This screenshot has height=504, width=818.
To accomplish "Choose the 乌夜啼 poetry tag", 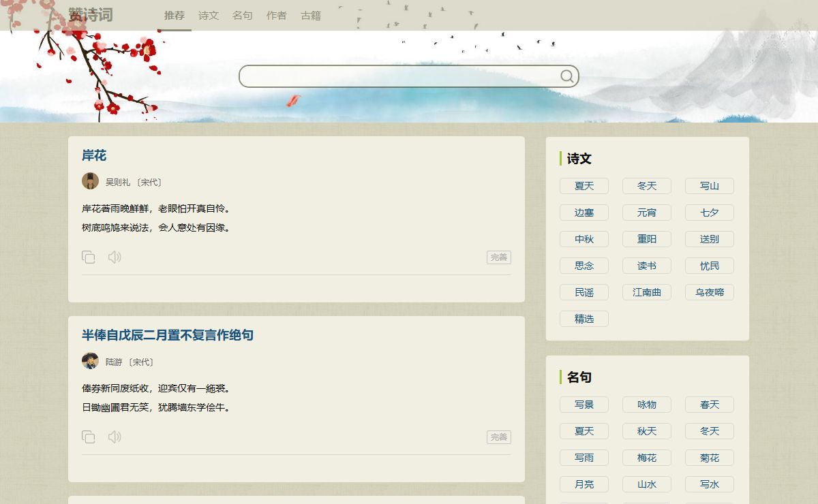I will click(710, 292).
